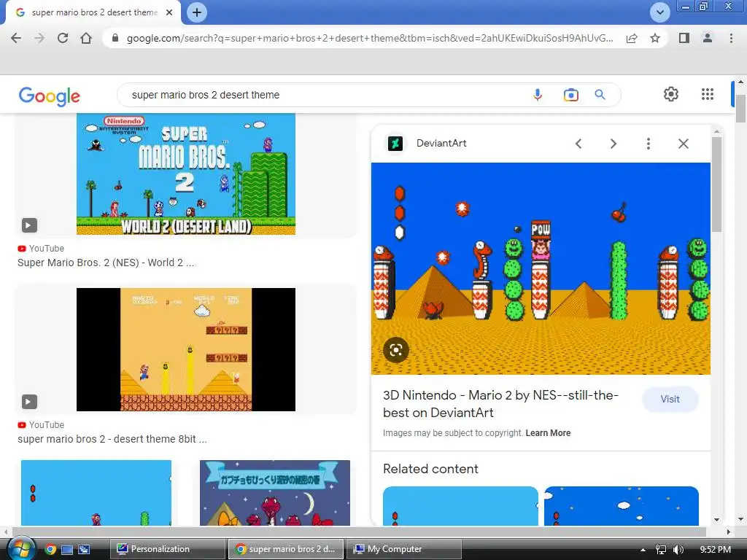Open the first related content image

point(460,506)
